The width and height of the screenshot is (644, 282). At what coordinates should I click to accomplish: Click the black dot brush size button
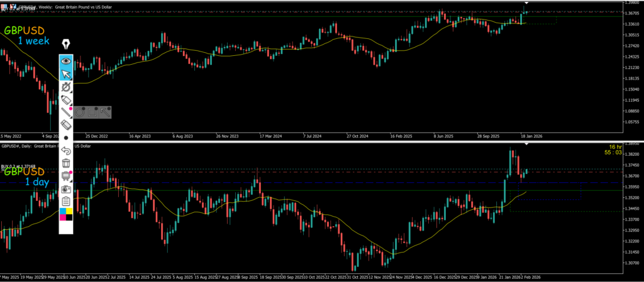66,138
